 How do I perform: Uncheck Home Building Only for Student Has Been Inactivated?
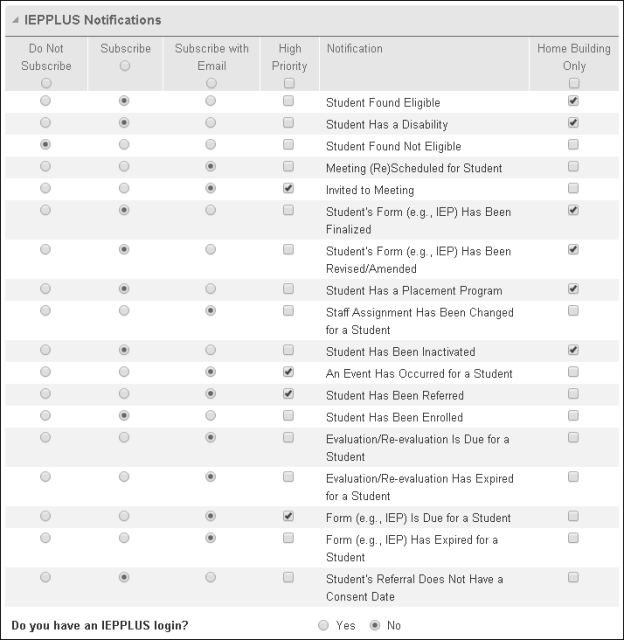pos(573,351)
